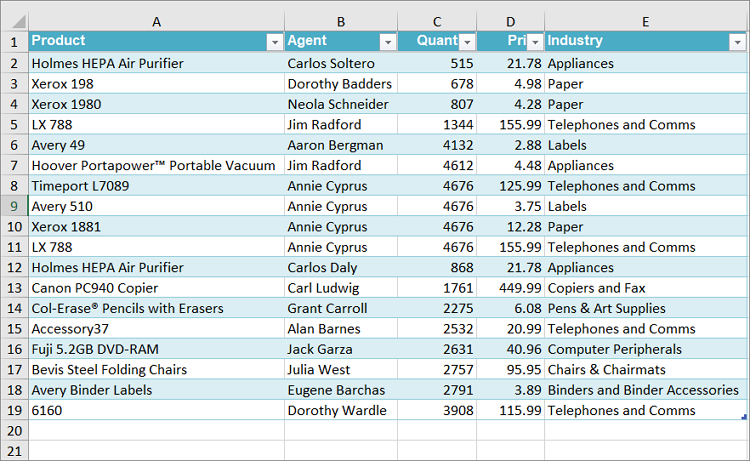Select price cell 40.96
Viewport: 750px width, 461px height.
(511, 349)
